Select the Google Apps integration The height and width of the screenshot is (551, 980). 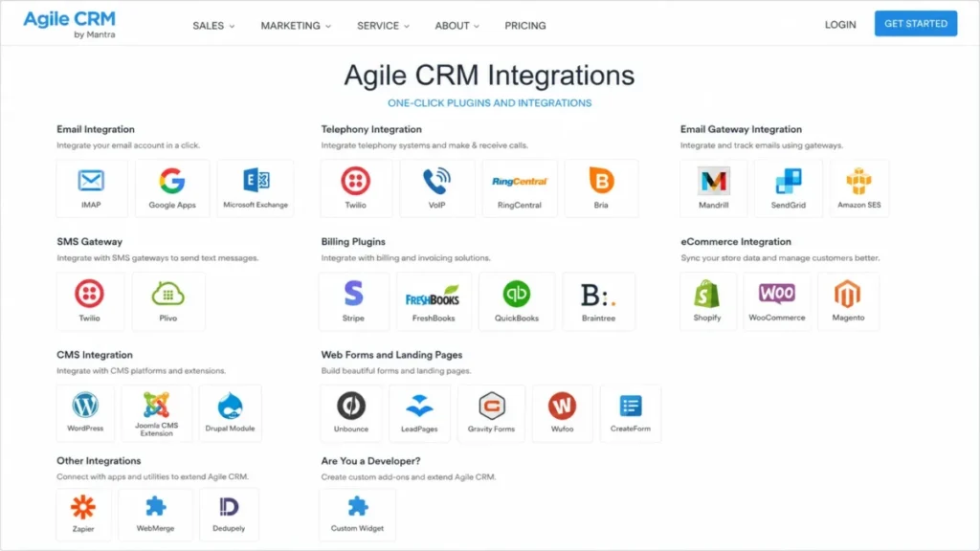[172, 188]
